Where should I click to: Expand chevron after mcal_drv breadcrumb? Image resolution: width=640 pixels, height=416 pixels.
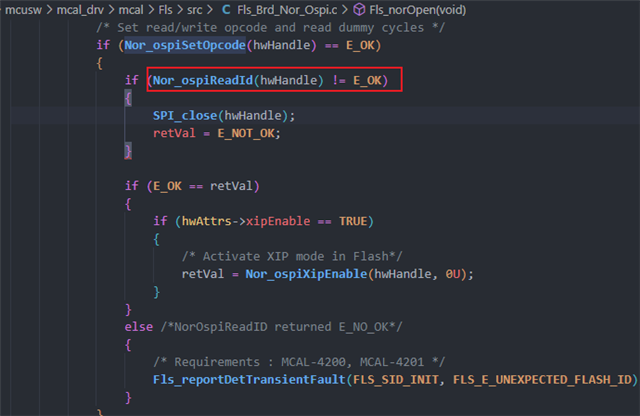111,10
